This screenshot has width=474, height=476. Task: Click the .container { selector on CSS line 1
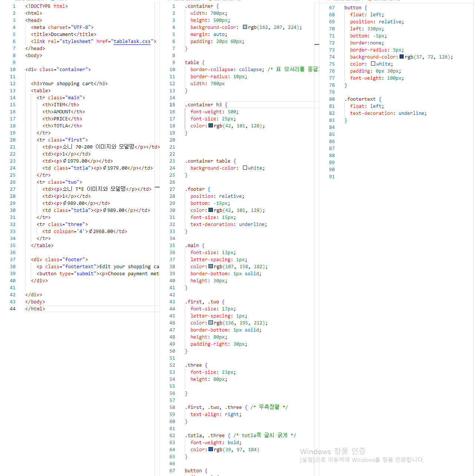[202, 6]
